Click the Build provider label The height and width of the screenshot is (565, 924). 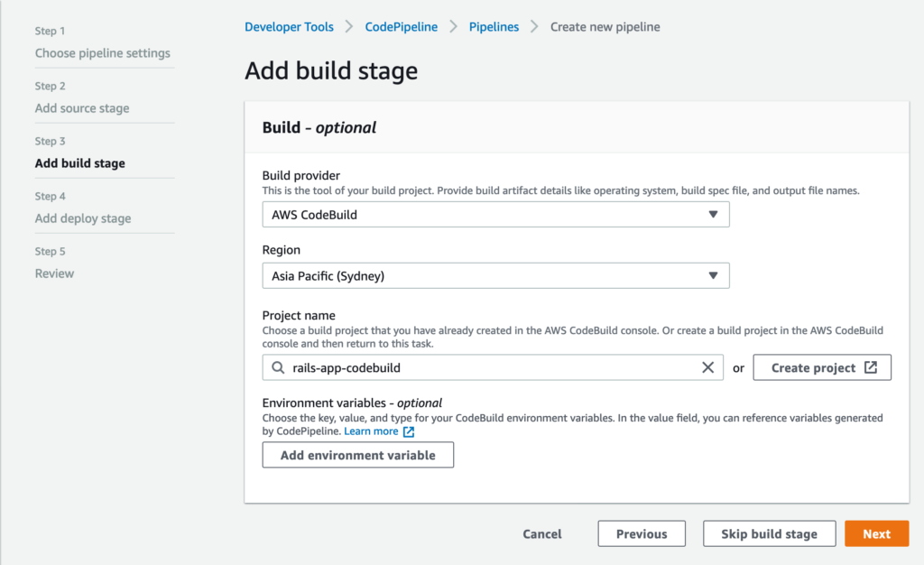pos(301,176)
